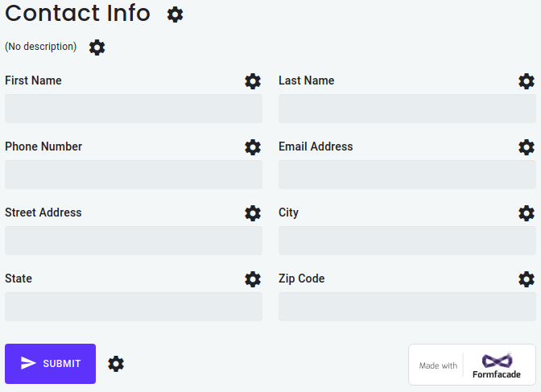This screenshot has width=541, height=392.
Task: Select the Phone Number input field
Action: 134,175
